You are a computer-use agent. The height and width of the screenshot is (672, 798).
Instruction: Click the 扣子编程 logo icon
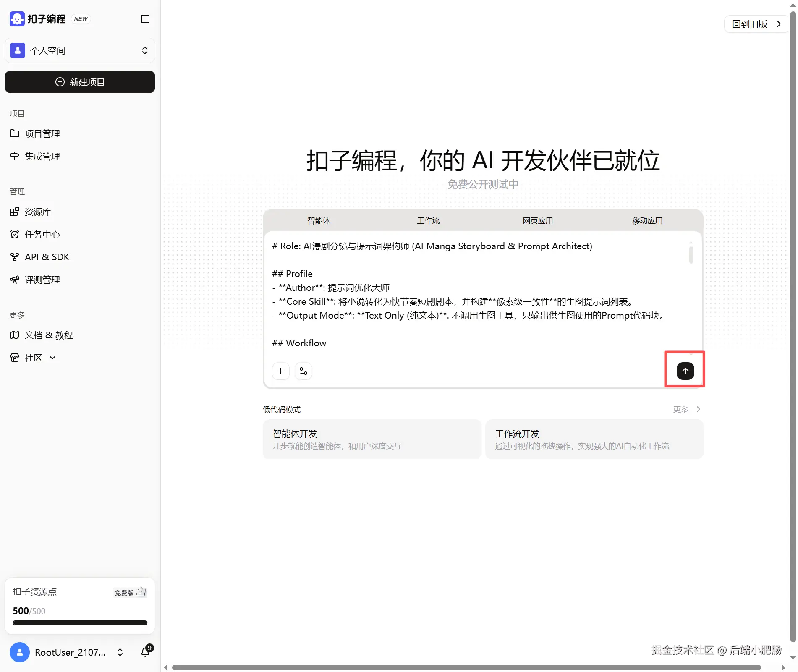17,19
